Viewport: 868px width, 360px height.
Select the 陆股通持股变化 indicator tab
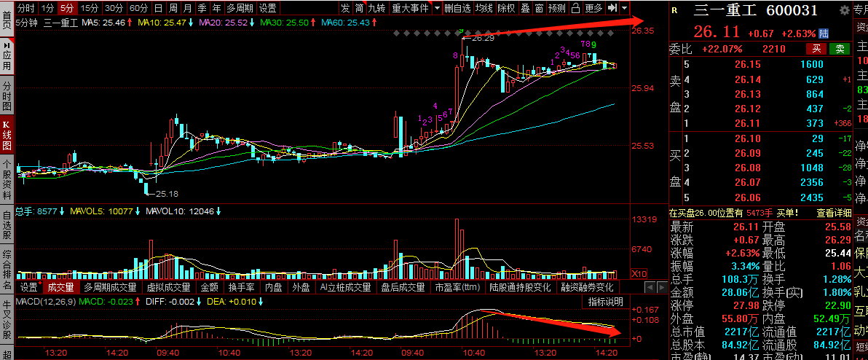(520, 287)
